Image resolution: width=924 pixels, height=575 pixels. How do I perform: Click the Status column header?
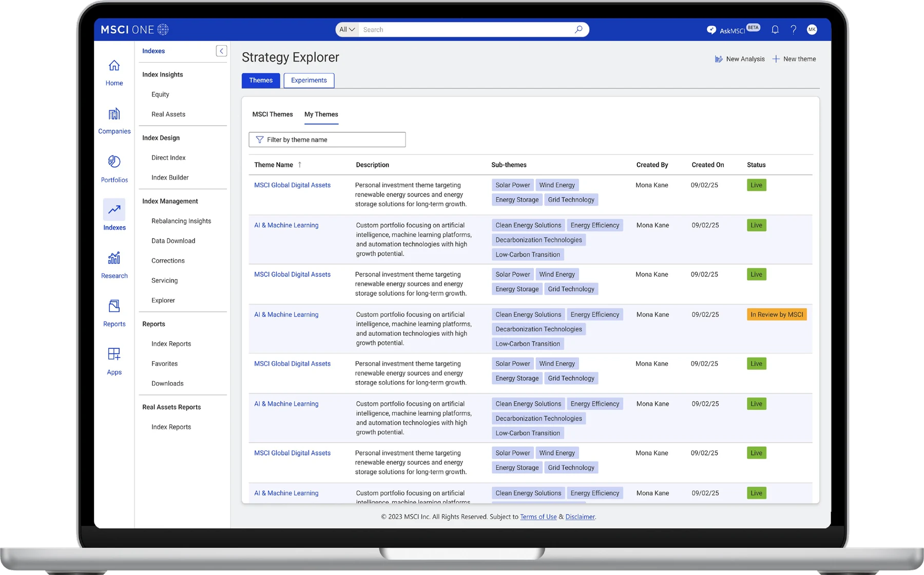pos(756,165)
